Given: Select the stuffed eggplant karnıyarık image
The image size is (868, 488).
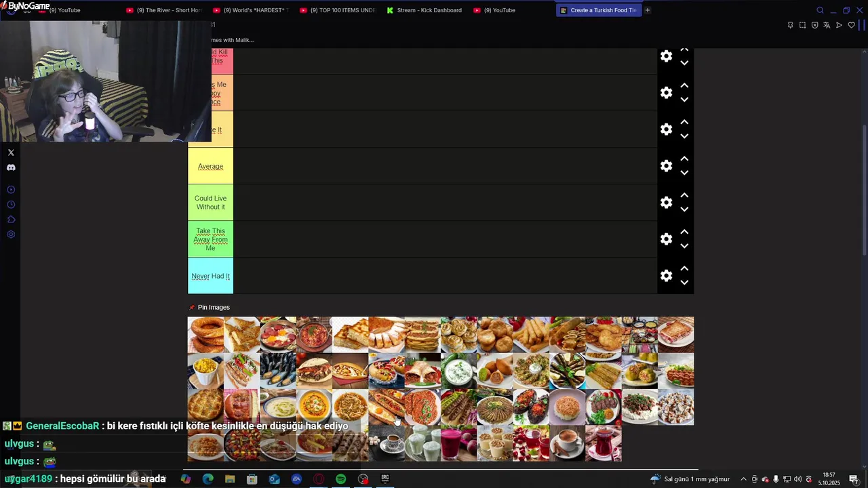Looking at the screenshot, I should 531,407.
